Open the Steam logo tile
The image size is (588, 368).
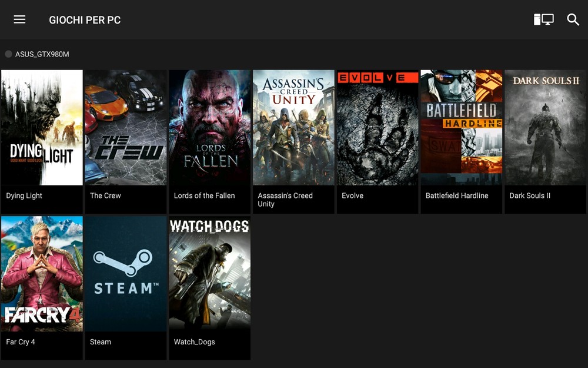[x=126, y=274]
